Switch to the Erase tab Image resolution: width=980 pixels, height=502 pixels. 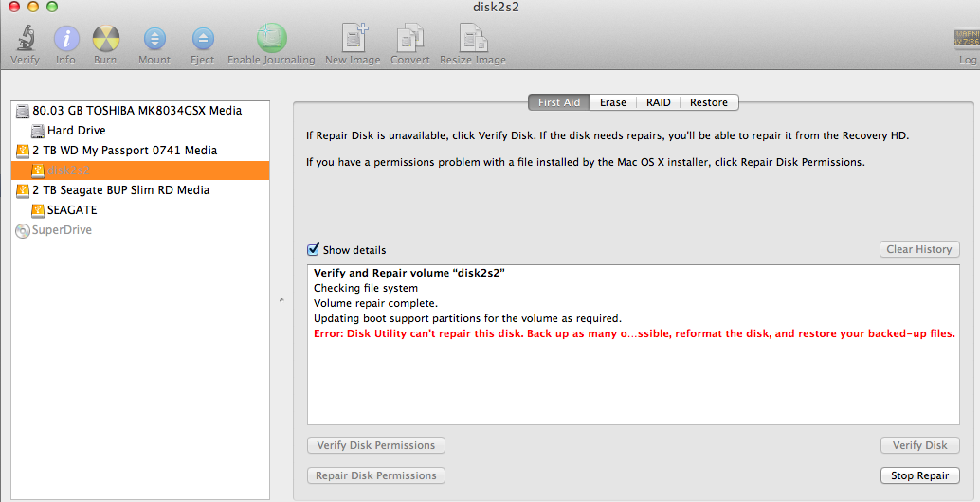pos(613,102)
